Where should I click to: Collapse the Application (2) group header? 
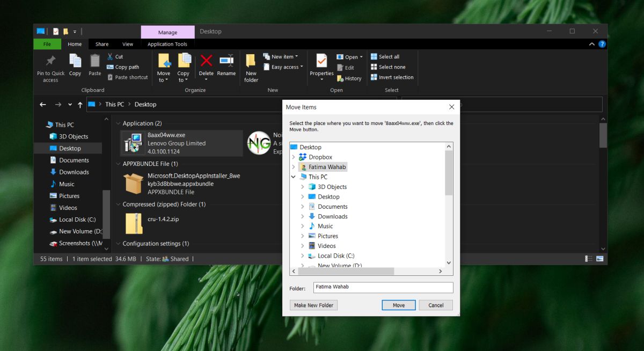pos(118,123)
